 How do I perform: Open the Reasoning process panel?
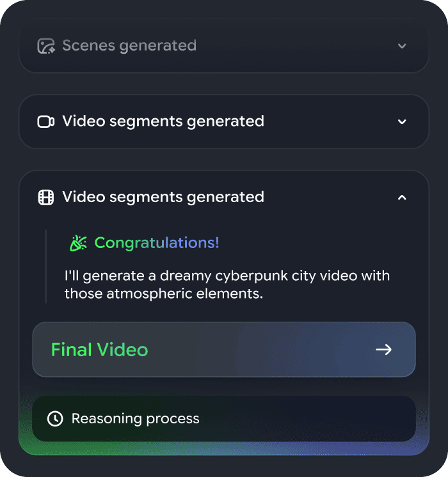pyautogui.click(x=224, y=419)
